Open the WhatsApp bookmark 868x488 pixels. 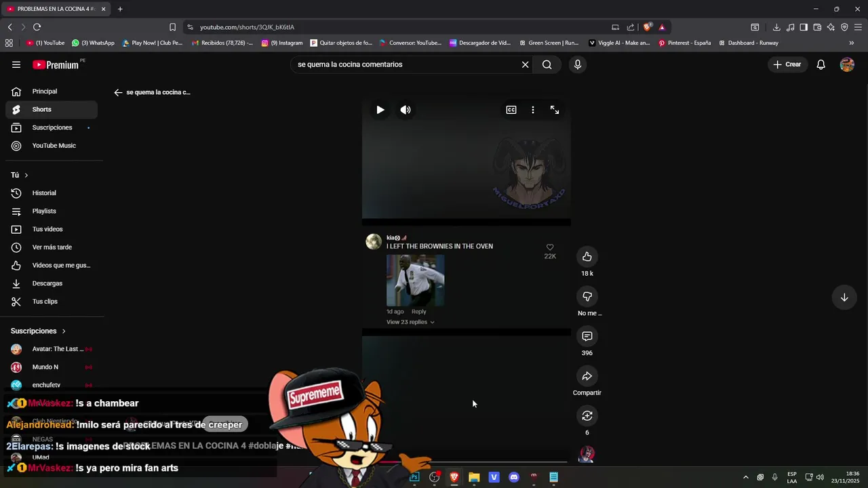(x=93, y=43)
